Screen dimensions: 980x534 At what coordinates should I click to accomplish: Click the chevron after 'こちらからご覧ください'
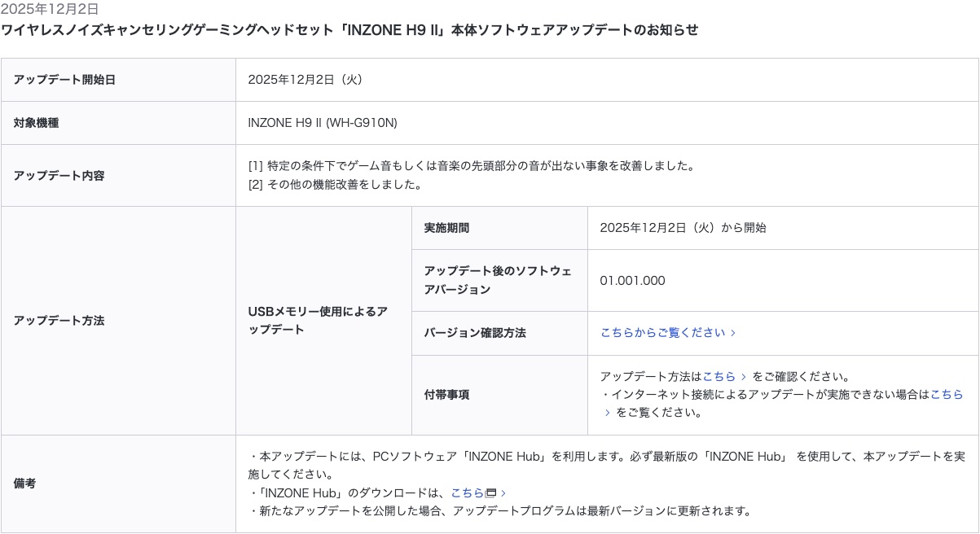click(x=733, y=333)
